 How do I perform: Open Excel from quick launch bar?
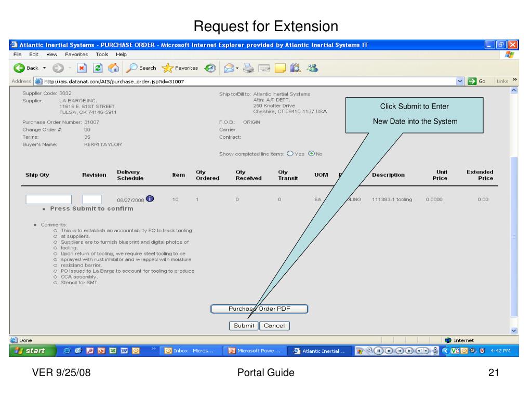[113, 351]
